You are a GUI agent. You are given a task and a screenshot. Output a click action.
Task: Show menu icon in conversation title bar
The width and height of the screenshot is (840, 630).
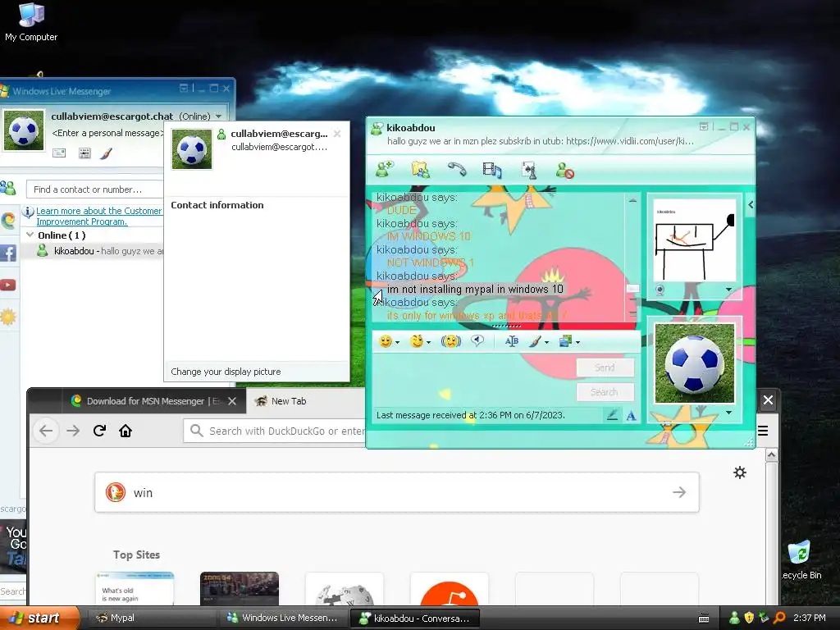703,126
